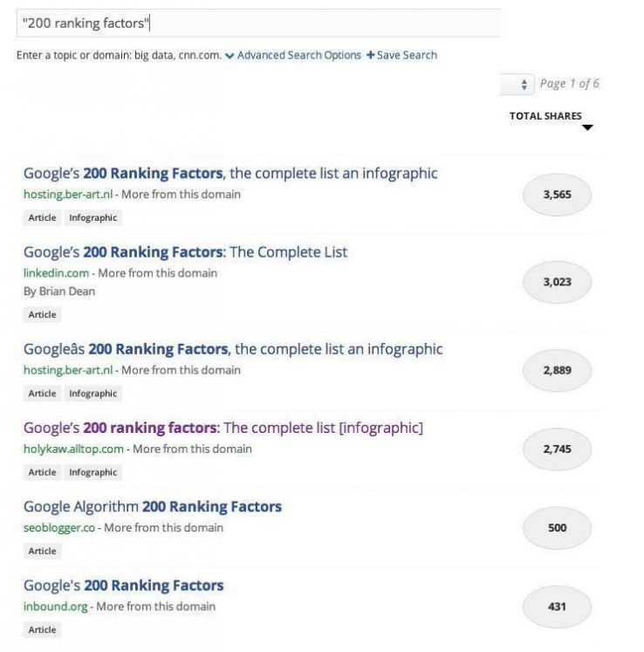The height and width of the screenshot is (652, 644).
Task: Open the inbound.org result title
Action: pyautogui.click(x=124, y=585)
